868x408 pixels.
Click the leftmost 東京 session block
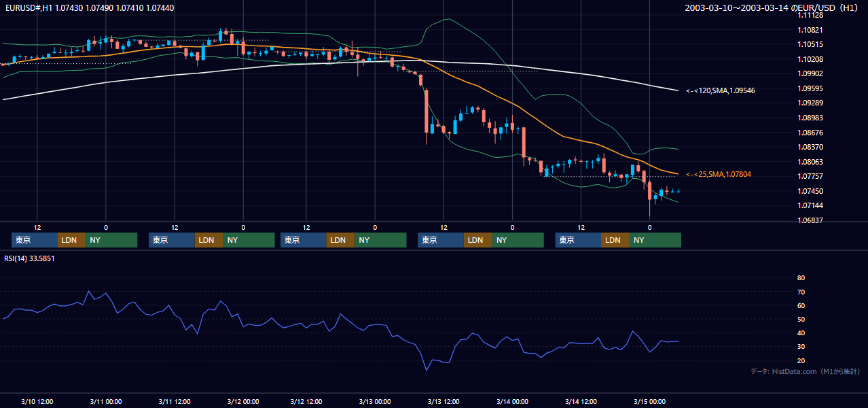point(35,240)
